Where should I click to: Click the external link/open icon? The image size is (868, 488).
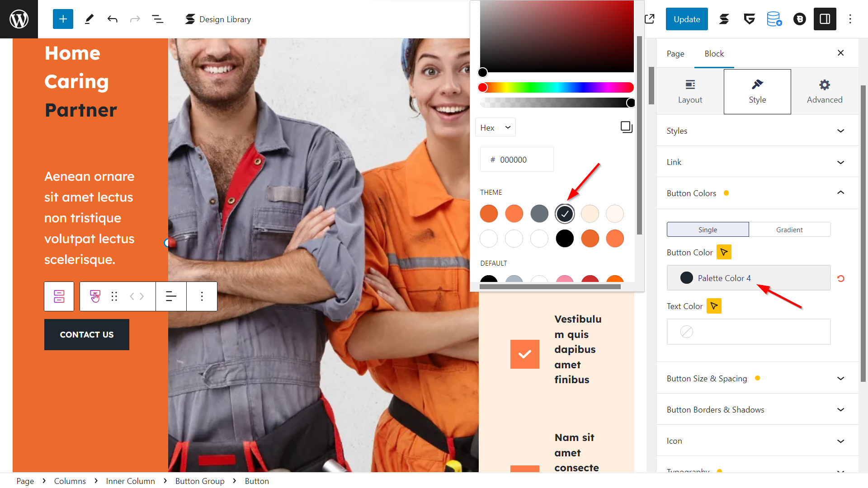(x=650, y=19)
